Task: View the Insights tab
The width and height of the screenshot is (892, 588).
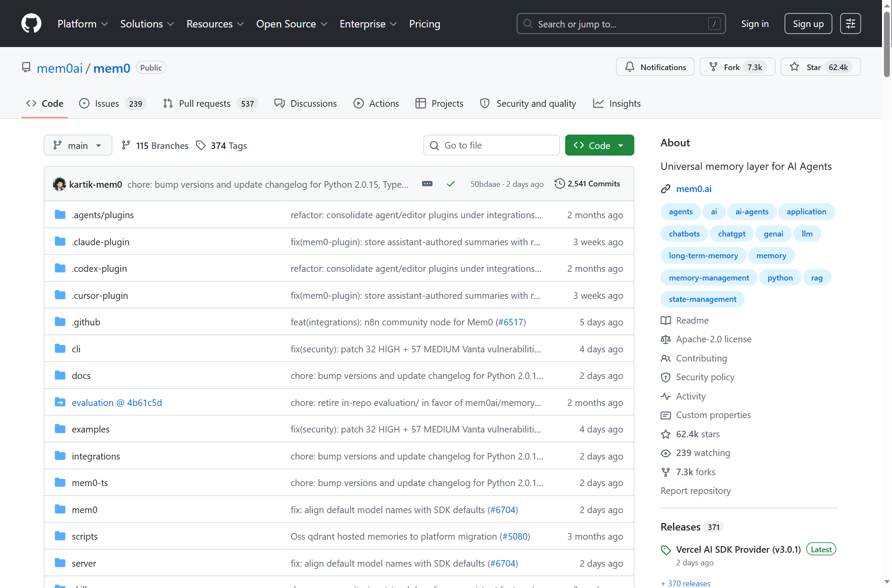Action: click(x=617, y=104)
